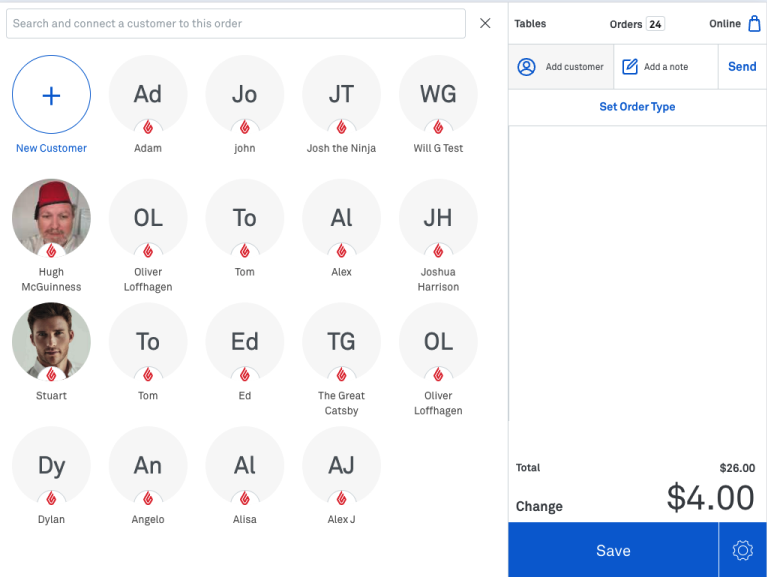Click the New Customer plus icon
The width and height of the screenshot is (767, 577).
[x=51, y=95]
